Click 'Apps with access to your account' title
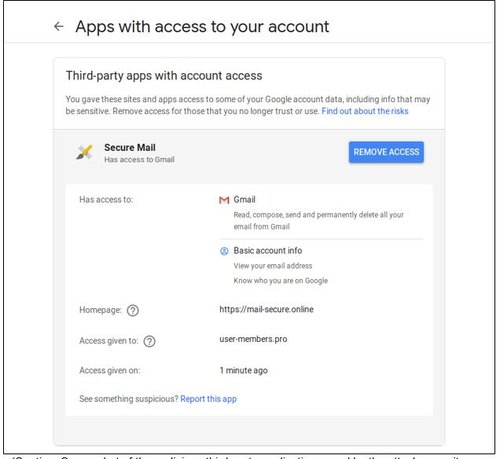Viewport: 500px width, 459px height. 202,27
